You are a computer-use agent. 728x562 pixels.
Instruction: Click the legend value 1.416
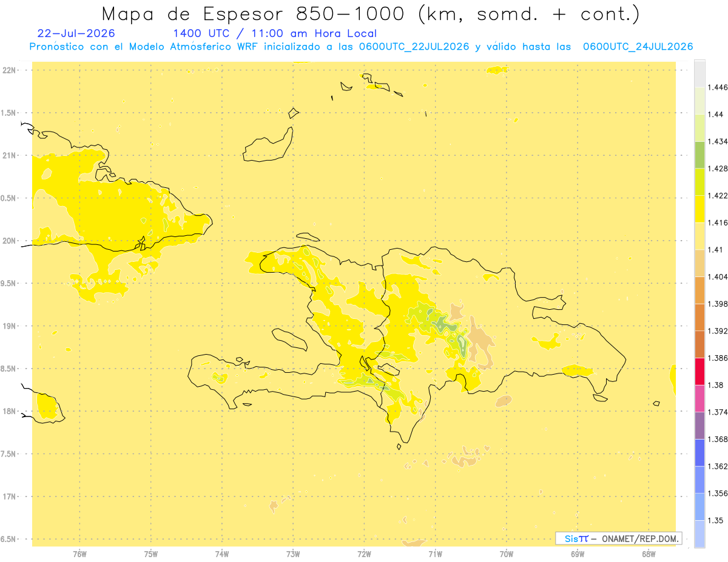(x=717, y=222)
